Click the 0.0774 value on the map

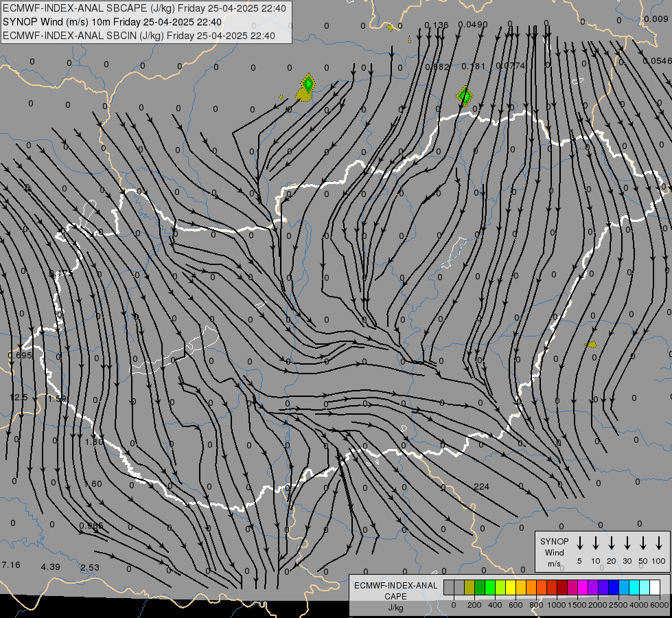point(510,66)
